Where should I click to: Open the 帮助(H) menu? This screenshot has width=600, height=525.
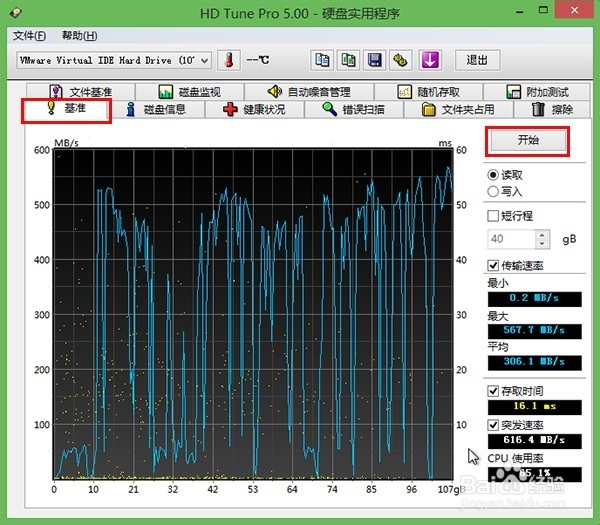(80, 36)
